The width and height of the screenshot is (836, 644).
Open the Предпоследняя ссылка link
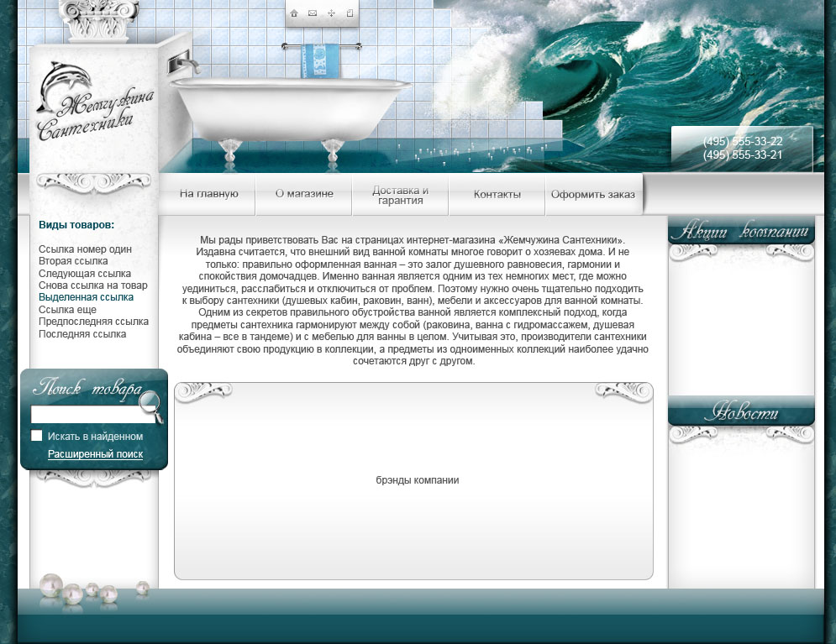click(93, 322)
